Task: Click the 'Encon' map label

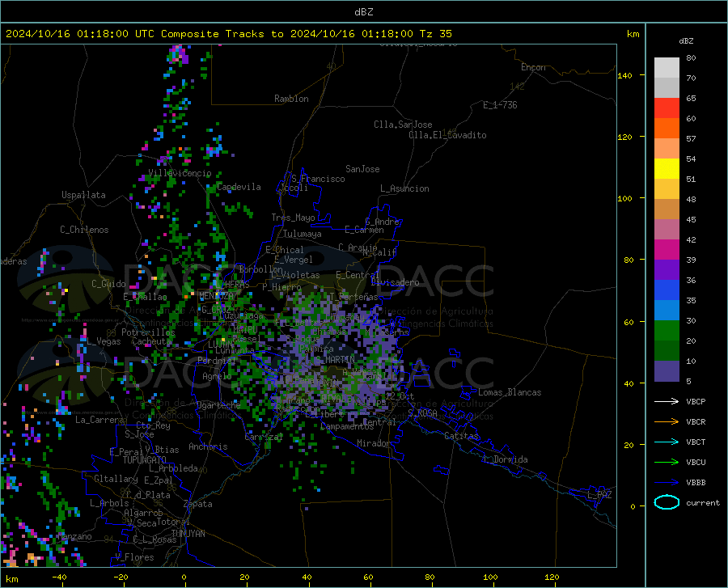Action: (533, 67)
